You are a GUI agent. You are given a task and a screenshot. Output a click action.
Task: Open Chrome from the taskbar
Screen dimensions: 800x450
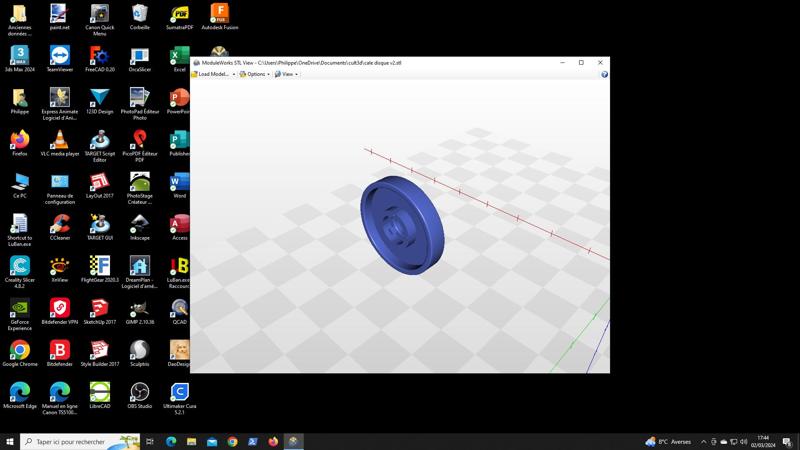pyautogui.click(x=232, y=441)
